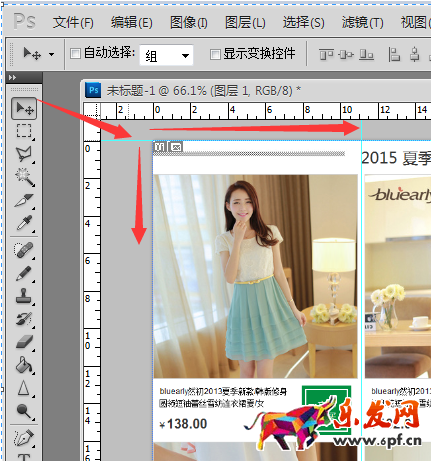Select the Slice tool
This screenshot has width=432, height=461.
pos(24,200)
